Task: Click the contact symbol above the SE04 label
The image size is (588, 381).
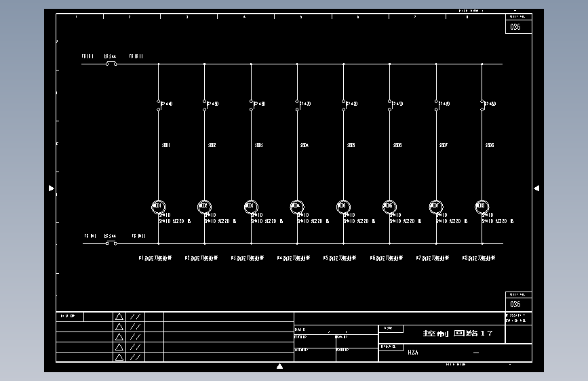Action: 298,105
